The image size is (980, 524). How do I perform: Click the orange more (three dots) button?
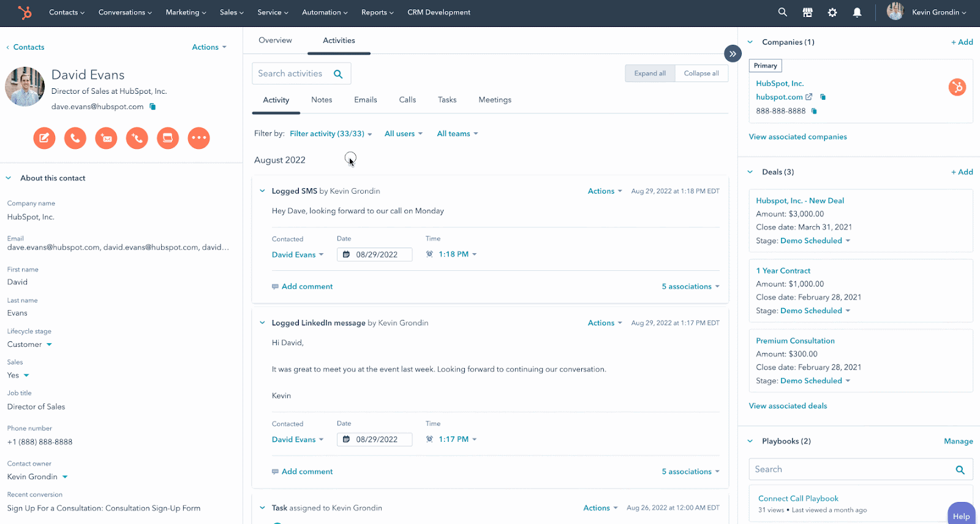(198, 138)
